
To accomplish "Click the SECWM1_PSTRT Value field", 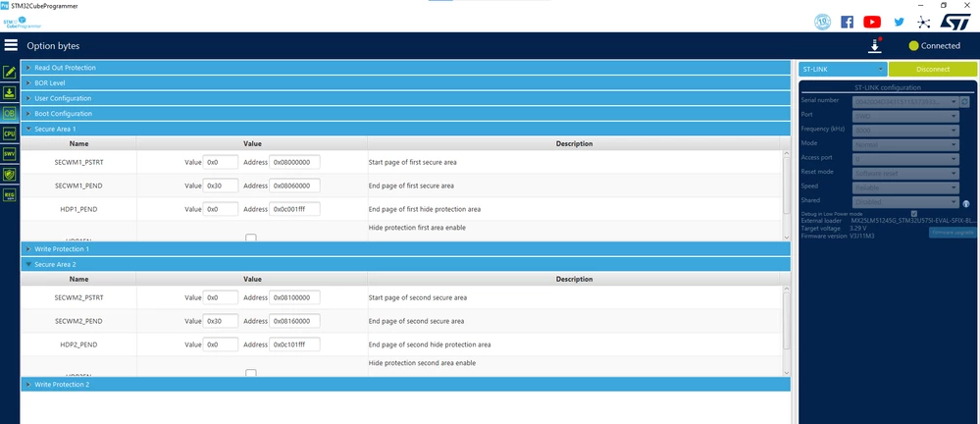I will point(221,162).
